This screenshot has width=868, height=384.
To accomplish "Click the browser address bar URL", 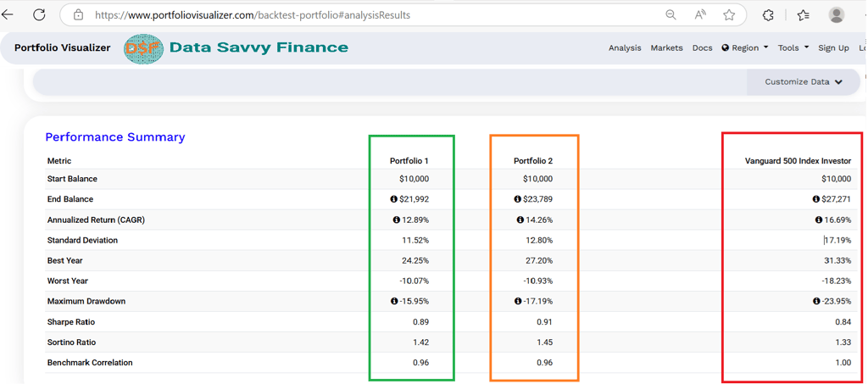I will pyautogui.click(x=253, y=15).
